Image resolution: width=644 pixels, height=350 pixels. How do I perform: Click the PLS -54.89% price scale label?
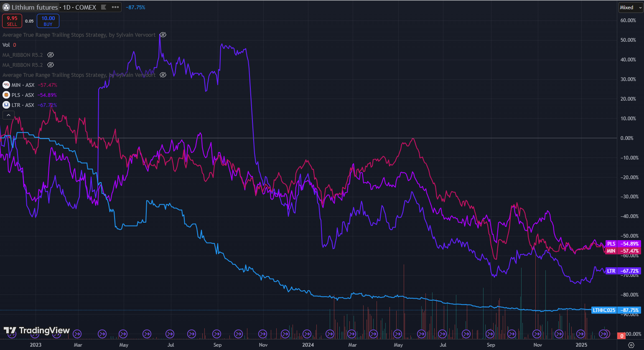(x=623, y=243)
